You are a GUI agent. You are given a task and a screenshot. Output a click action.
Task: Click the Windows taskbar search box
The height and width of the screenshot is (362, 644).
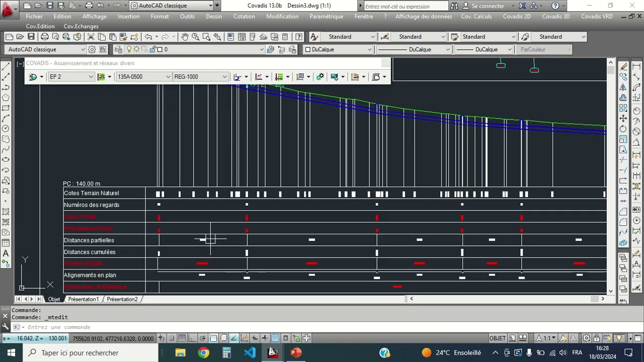click(x=91, y=352)
